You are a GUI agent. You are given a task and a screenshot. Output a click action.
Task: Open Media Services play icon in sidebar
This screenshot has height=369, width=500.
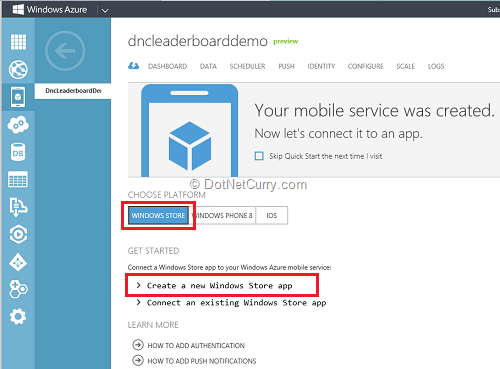pos(18,234)
